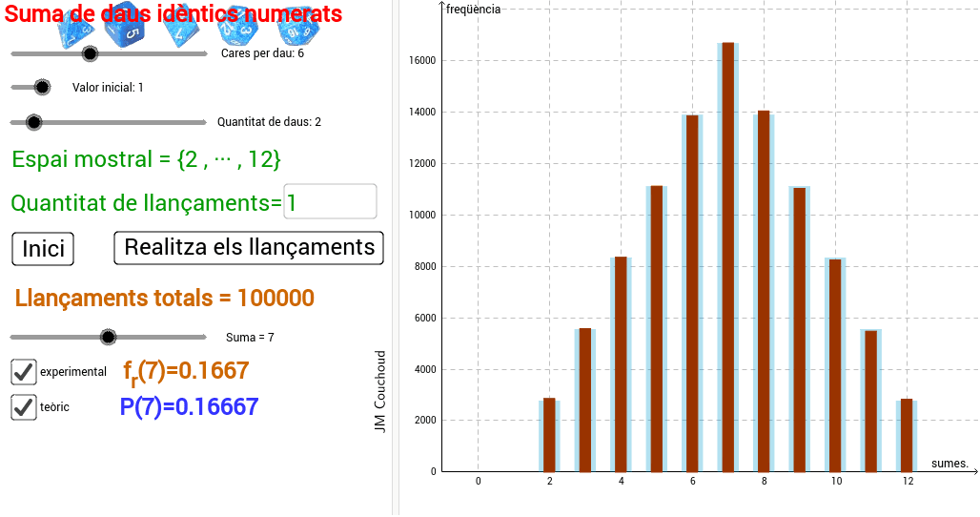Click the Valor inicial slider handle
Screen dimensions: 980x517
pos(42,88)
